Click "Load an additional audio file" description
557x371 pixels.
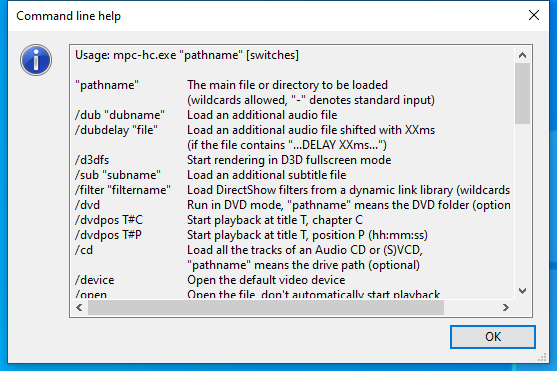[x=262, y=115]
